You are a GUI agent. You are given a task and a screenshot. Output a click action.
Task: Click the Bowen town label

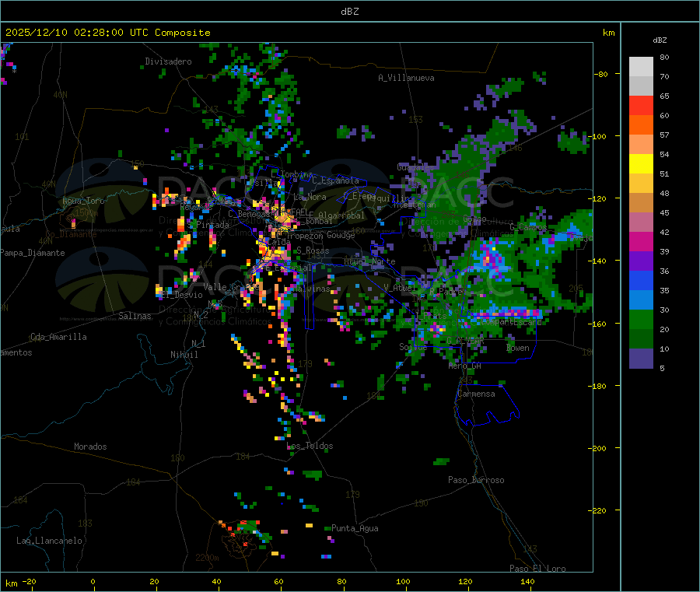(x=518, y=348)
